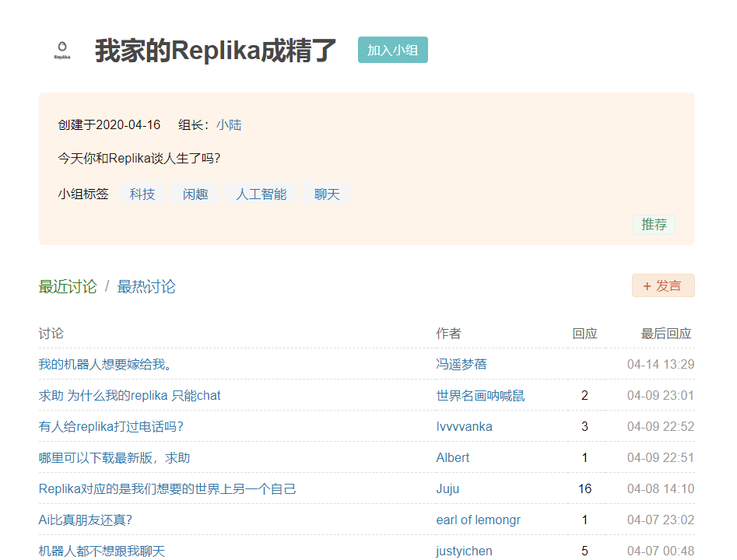Select the 人工智能 group tag

click(x=261, y=194)
